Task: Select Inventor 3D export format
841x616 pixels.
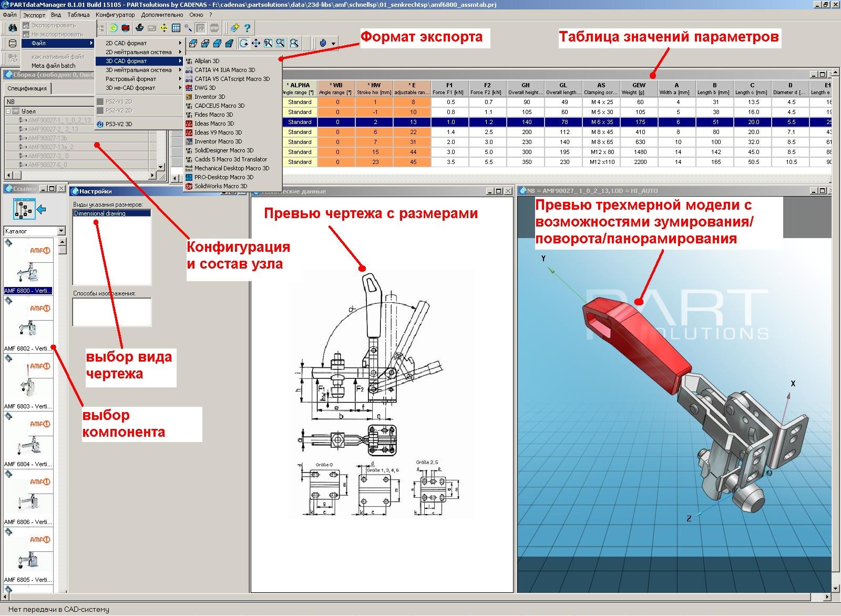Action: tap(232, 97)
